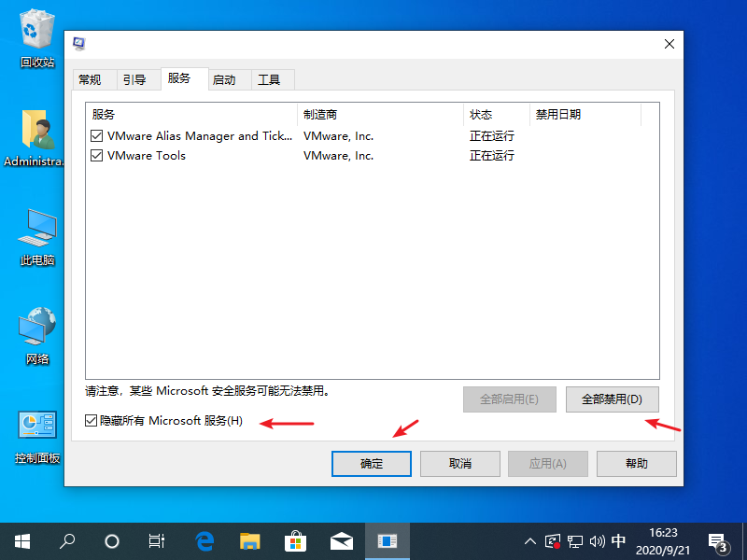Screen dimensions: 747x560
Task: Uncheck the VMware Tools service
Action: pyautogui.click(x=96, y=155)
